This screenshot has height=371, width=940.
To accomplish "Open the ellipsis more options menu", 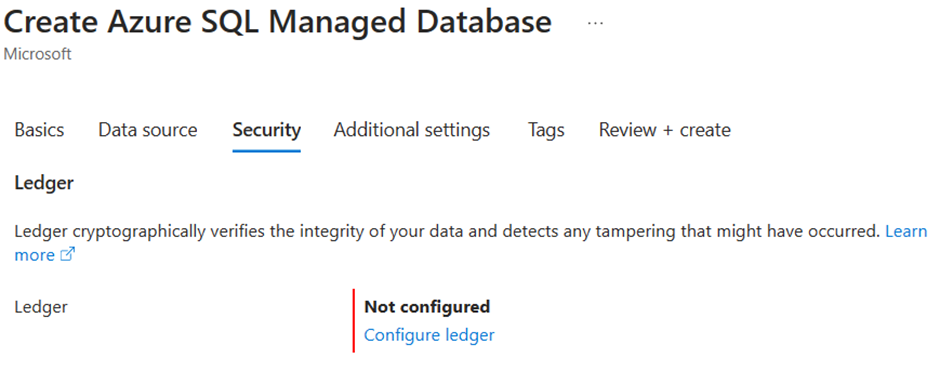I will pyautogui.click(x=595, y=23).
